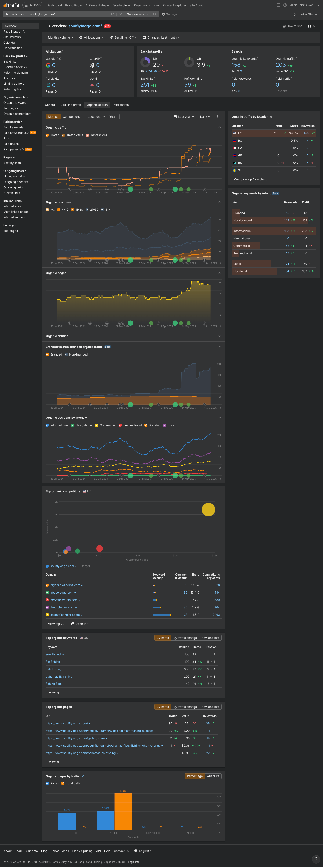Viewport: 323px width, 868px height.
Task: Toggle the Impressions checkbox
Action: click(x=87, y=135)
